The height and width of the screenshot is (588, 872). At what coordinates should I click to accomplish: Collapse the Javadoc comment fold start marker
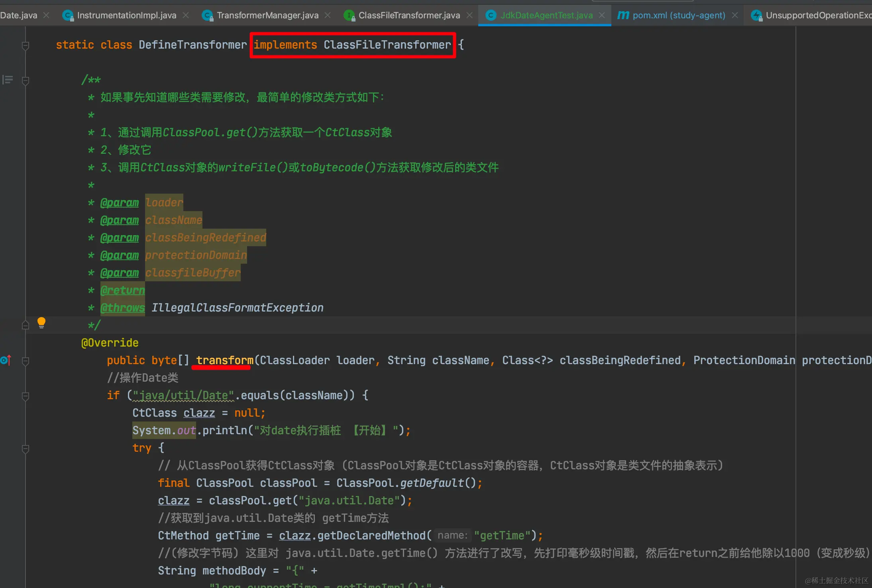pyautogui.click(x=26, y=81)
